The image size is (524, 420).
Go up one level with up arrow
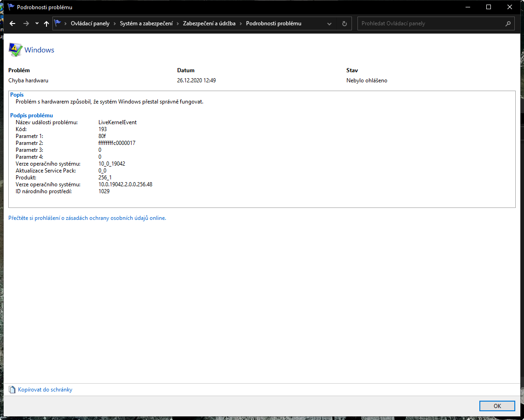(x=46, y=23)
